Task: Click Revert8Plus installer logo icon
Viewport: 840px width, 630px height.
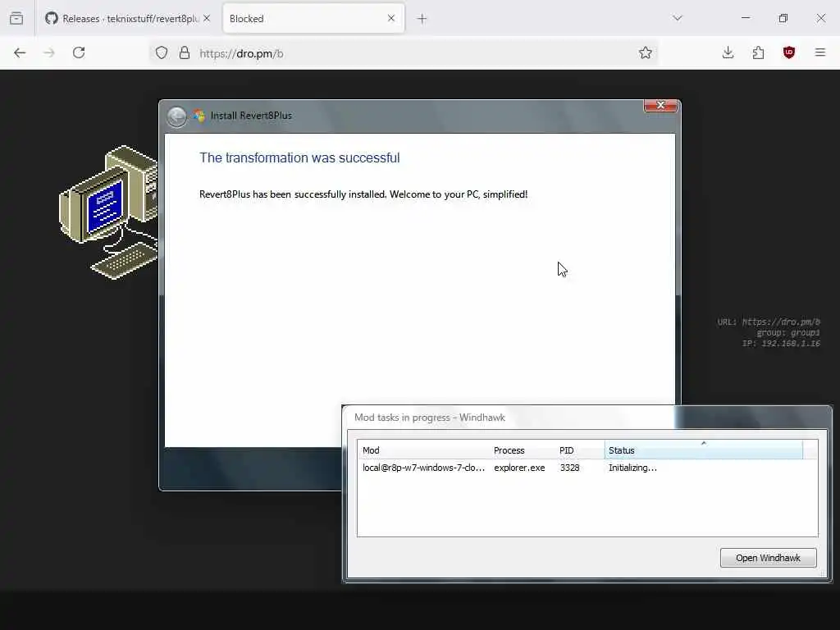Action: [x=199, y=116]
